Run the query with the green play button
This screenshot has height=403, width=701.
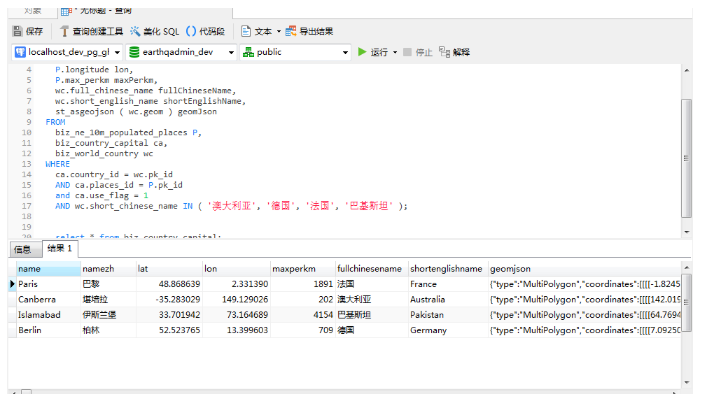coord(362,52)
